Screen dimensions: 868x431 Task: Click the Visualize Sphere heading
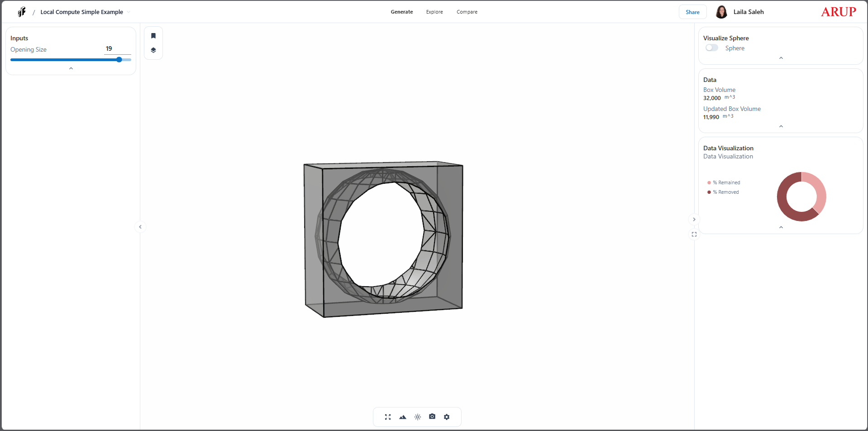pyautogui.click(x=726, y=38)
